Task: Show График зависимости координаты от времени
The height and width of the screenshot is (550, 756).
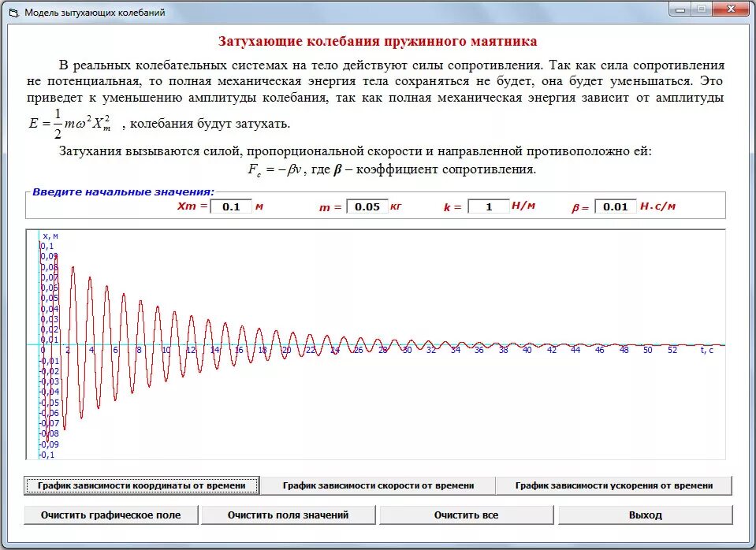Action: coord(142,485)
